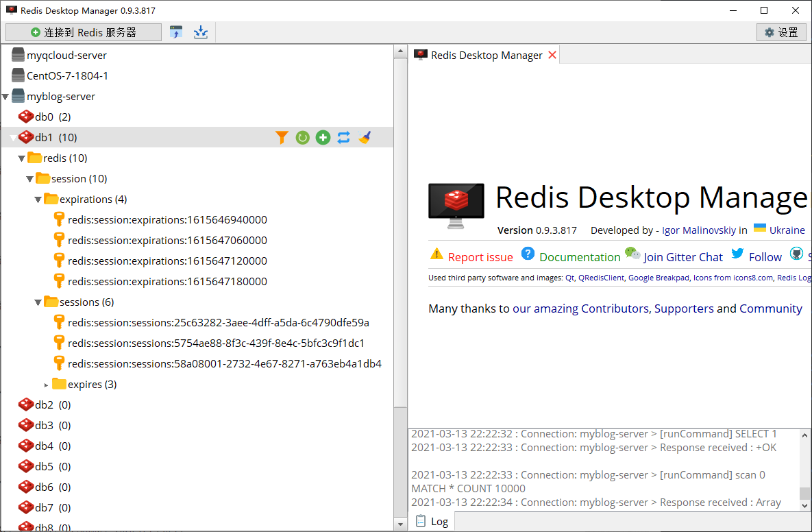Open 设置 settings button
This screenshot has width=812, height=532.
[781, 32]
